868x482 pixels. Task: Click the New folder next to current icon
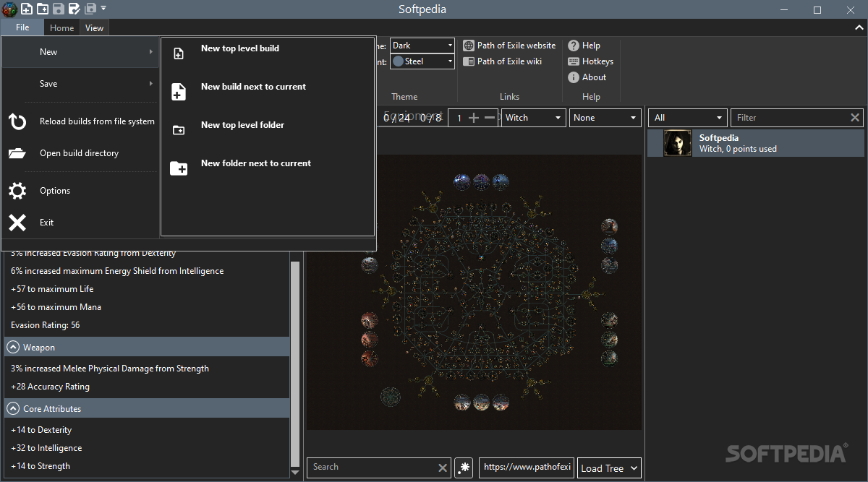click(x=179, y=168)
